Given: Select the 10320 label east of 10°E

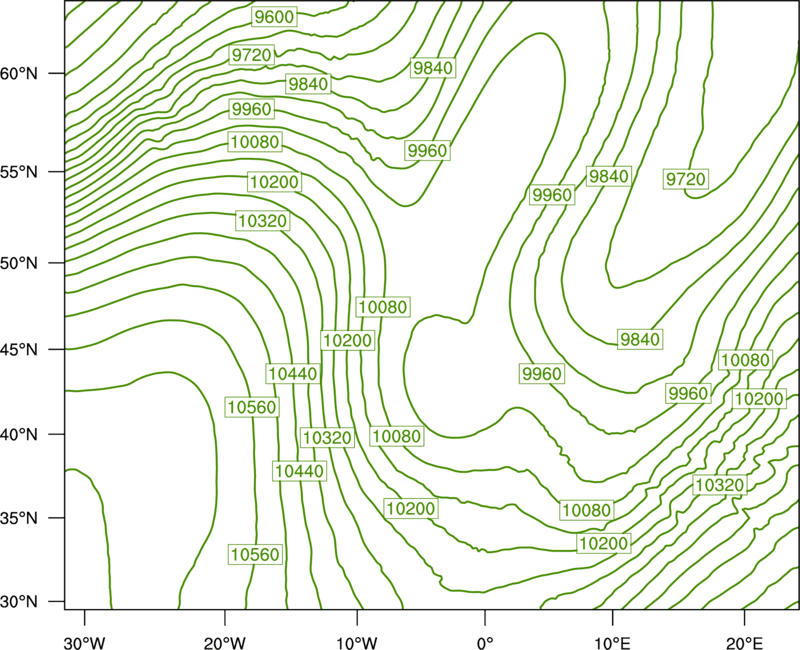Looking at the screenshot, I should click(719, 485).
